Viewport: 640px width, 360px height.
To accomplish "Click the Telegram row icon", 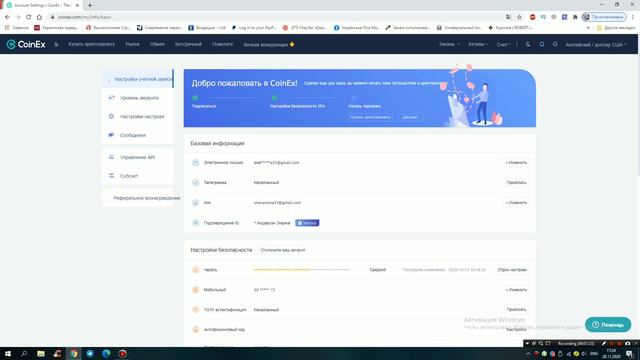I will 196,182.
